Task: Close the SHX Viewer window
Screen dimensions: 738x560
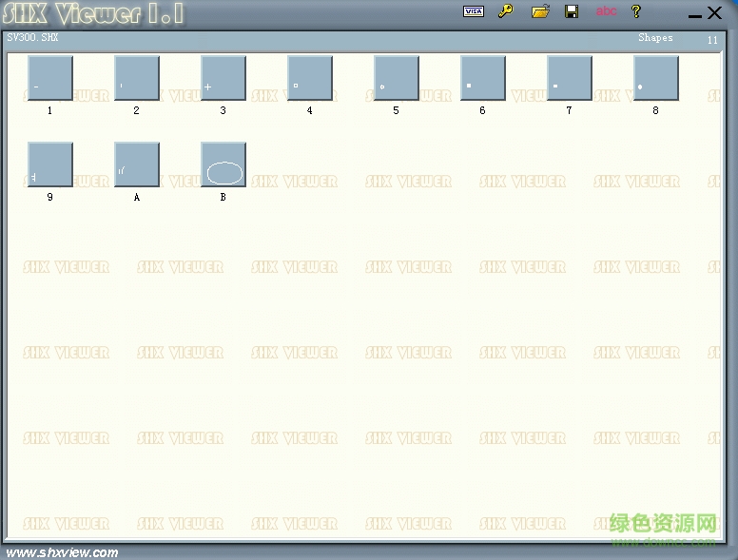Action: [x=714, y=12]
